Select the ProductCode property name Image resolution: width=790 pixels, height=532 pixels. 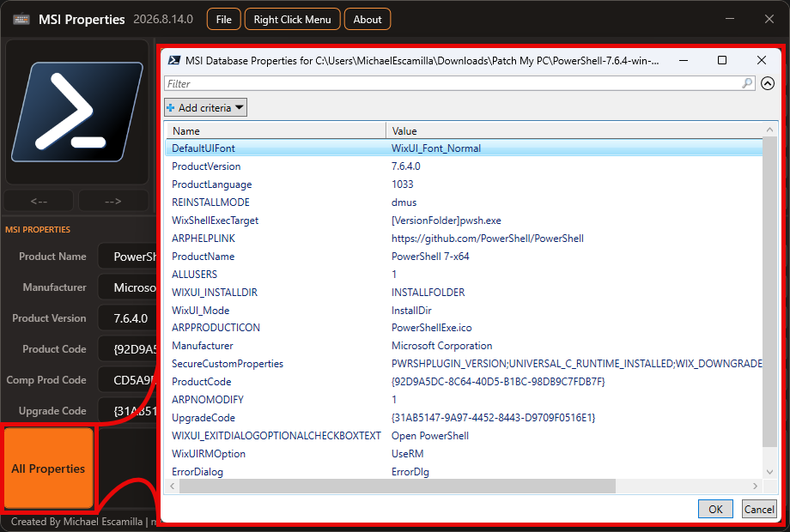202,382
